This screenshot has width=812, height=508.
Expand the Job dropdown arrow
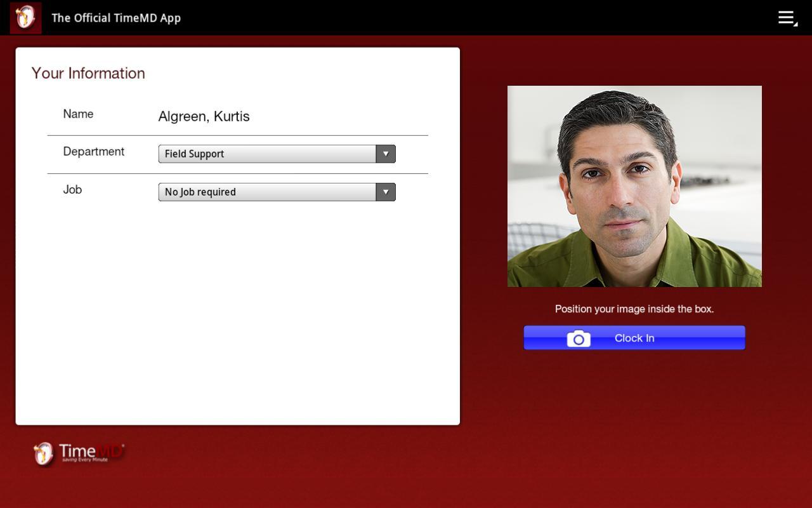[x=385, y=192]
